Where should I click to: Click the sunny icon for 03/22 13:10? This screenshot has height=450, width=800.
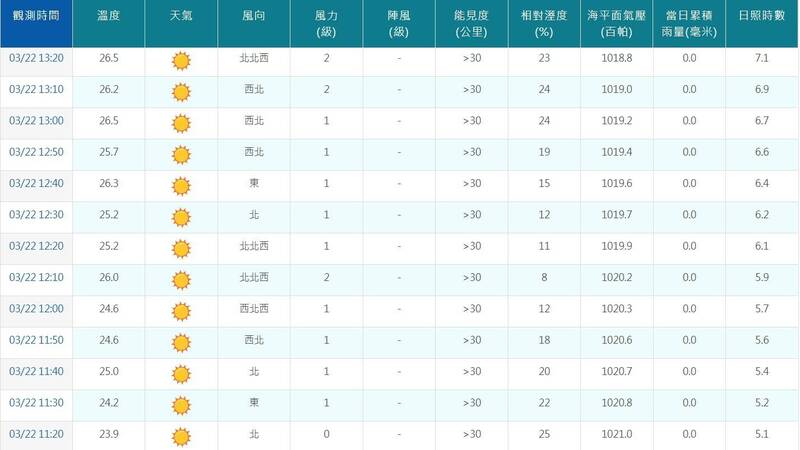click(181, 92)
